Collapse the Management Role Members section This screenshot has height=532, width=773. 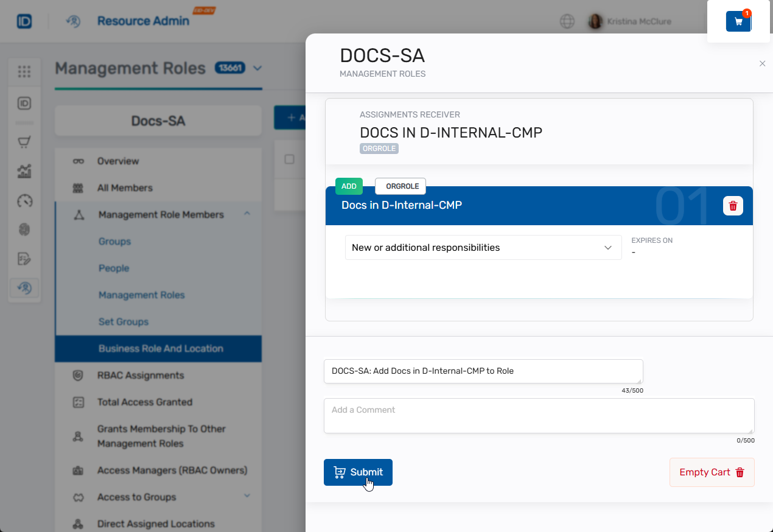coord(247,214)
